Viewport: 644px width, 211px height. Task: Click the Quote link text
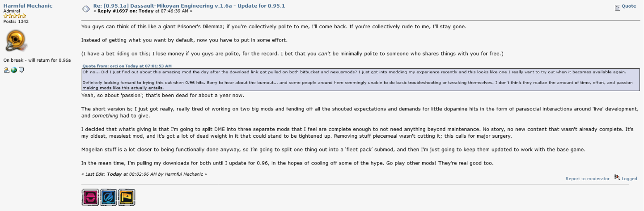click(629, 6)
